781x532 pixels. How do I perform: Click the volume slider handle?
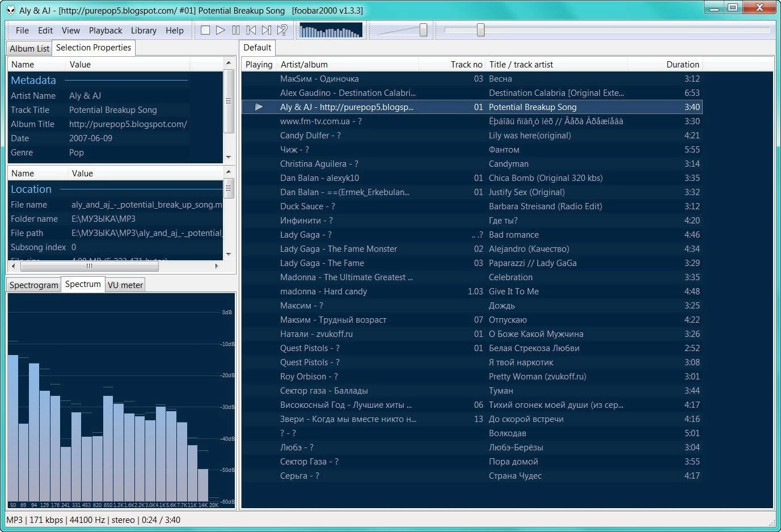pos(423,30)
